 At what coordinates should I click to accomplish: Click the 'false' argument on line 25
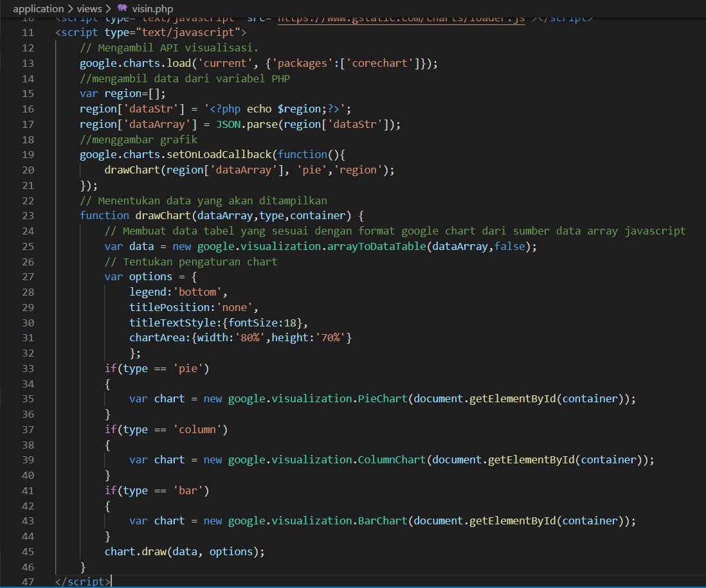(509, 246)
